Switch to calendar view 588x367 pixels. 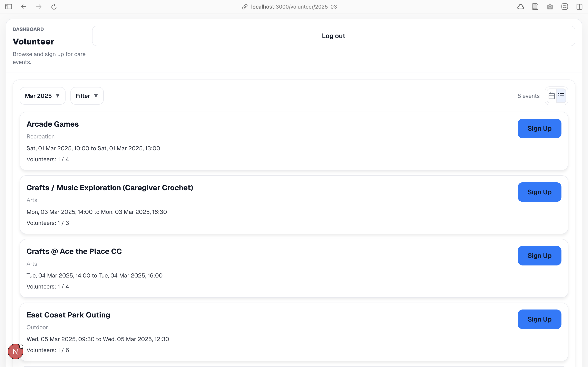coord(551,96)
